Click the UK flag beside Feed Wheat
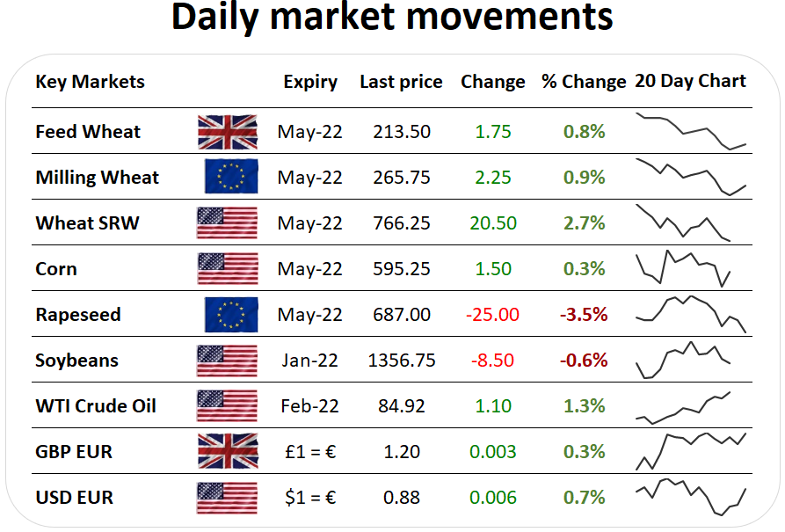This screenshot has height=532, width=785. pos(228,132)
